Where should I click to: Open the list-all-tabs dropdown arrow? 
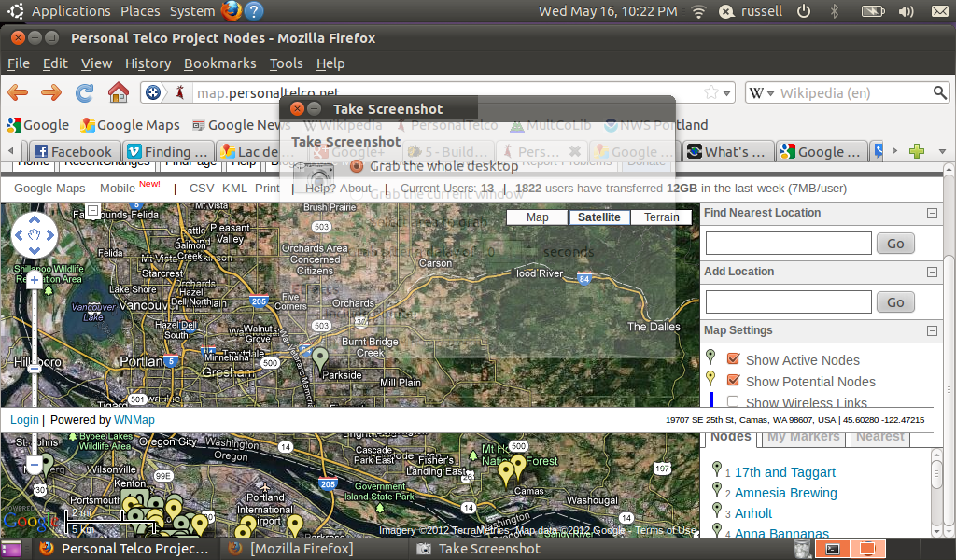pos(942,151)
